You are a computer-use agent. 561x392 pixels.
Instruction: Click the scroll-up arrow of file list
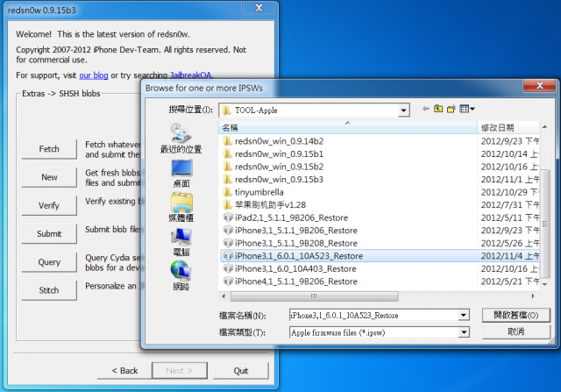544,127
